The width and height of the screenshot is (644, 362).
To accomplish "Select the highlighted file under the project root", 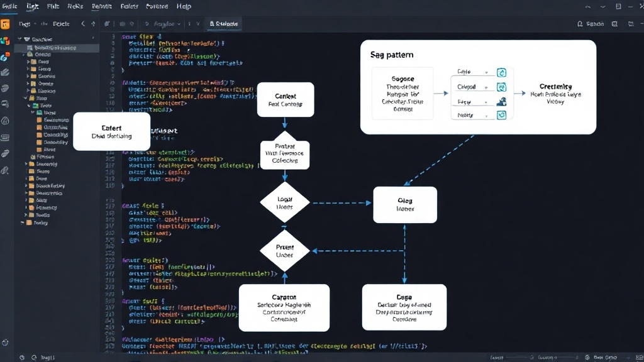I will tap(57, 48).
